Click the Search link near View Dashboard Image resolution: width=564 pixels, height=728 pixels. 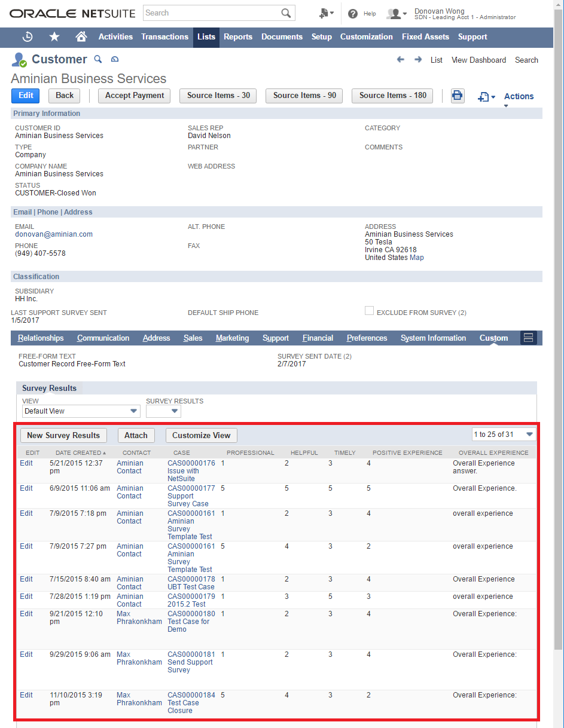tap(526, 60)
